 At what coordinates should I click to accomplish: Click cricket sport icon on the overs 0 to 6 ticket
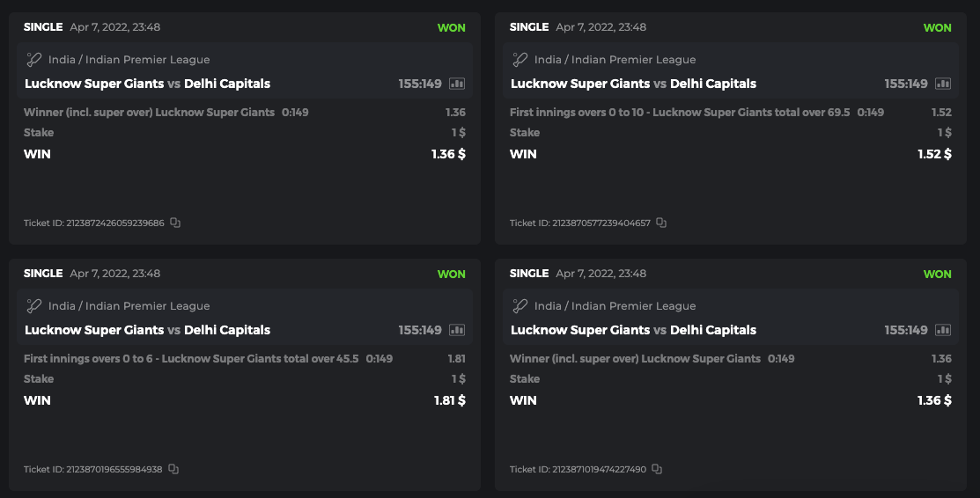click(34, 306)
